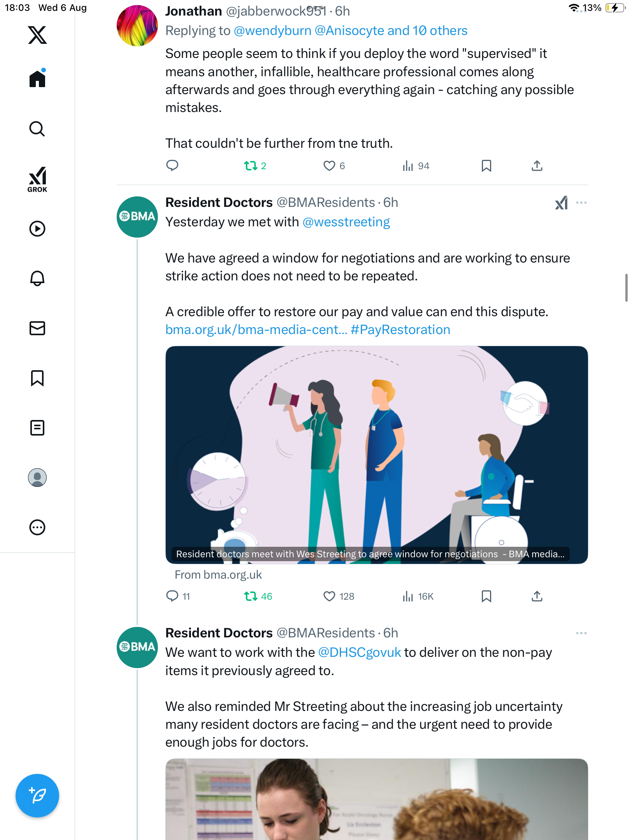This screenshot has width=630, height=840.
Task: Toggle repost on the 46-repost tweet
Action: pyautogui.click(x=251, y=596)
